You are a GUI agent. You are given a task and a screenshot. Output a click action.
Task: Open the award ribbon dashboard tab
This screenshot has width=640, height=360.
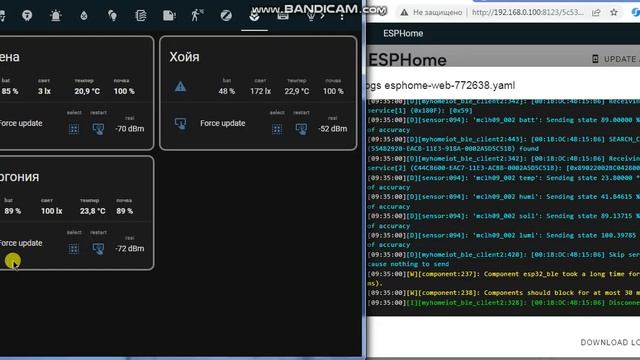(x=27, y=16)
